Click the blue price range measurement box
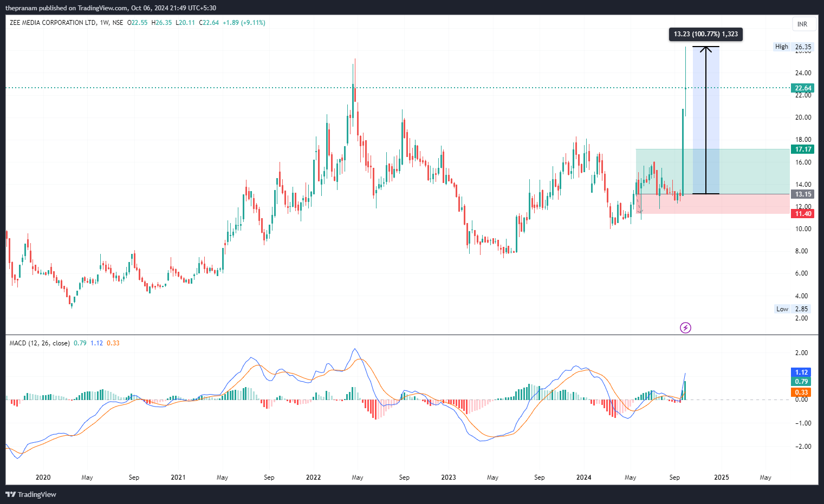Viewport: 824px width, 504px height. [706, 120]
